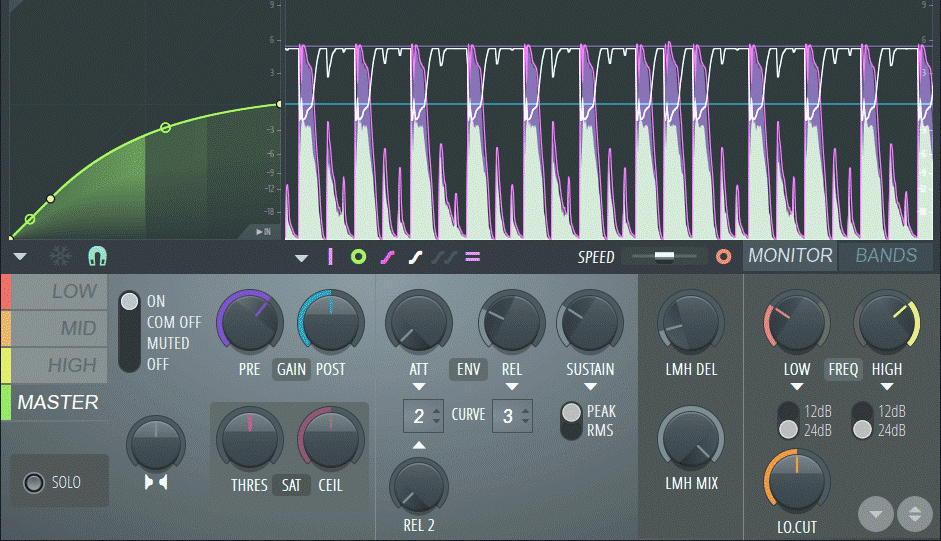Click the LMH MIX knob
Screen dimensions: 941x541
point(691,439)
